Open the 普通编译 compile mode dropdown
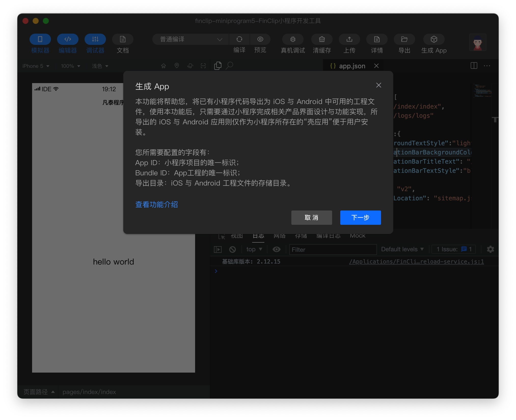The width and height of the screenshot is (516, 420). 190,39
